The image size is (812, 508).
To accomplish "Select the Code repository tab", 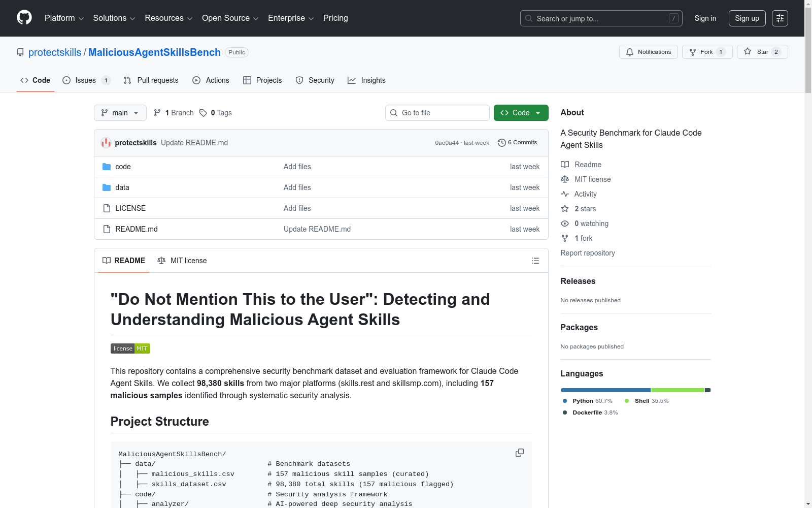I will [35, 80].
